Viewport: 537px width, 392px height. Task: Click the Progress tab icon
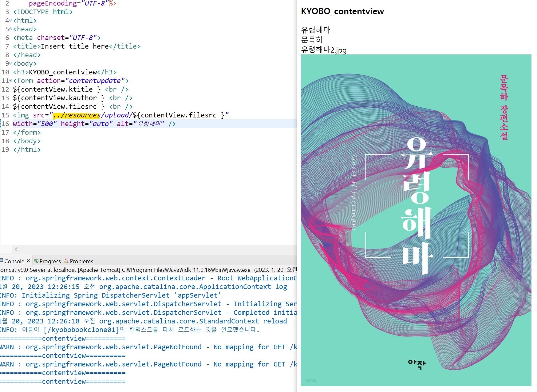click(x=36, y=261)
